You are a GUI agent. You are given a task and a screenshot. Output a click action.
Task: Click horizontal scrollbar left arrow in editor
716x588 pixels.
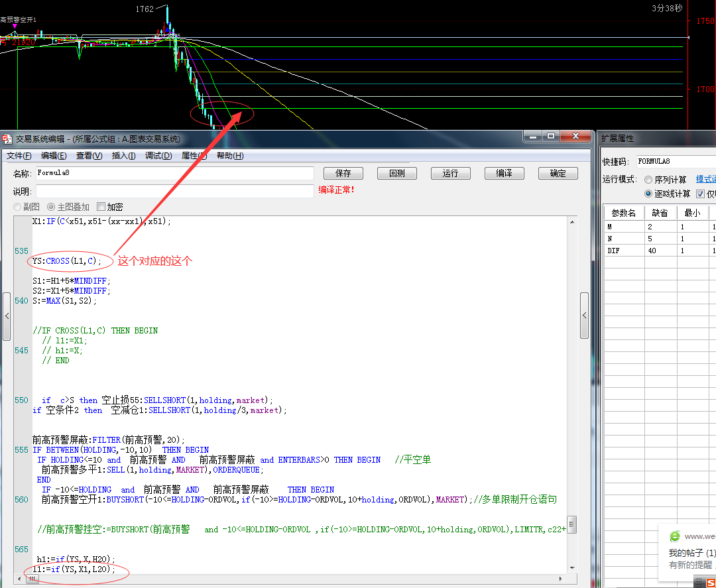(x=19, y=579)
